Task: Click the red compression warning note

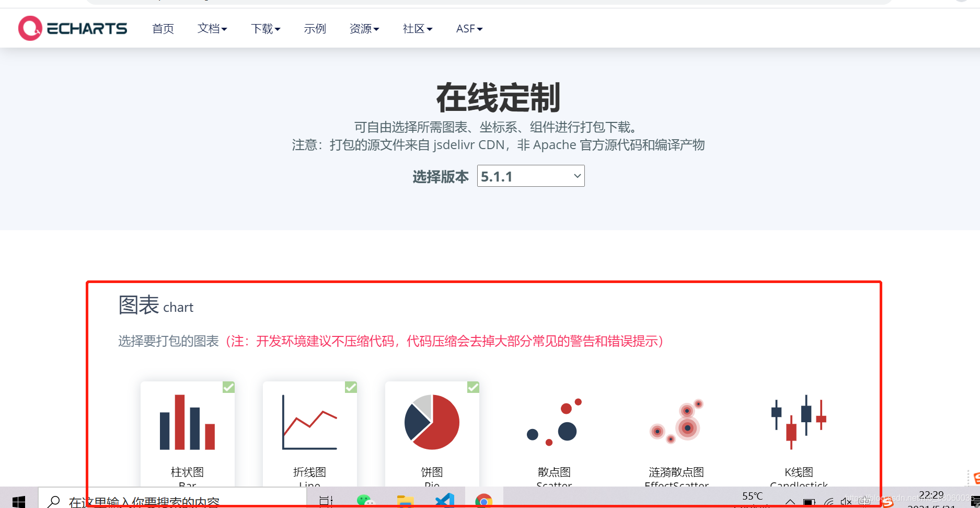Action: tap(444, 341)
